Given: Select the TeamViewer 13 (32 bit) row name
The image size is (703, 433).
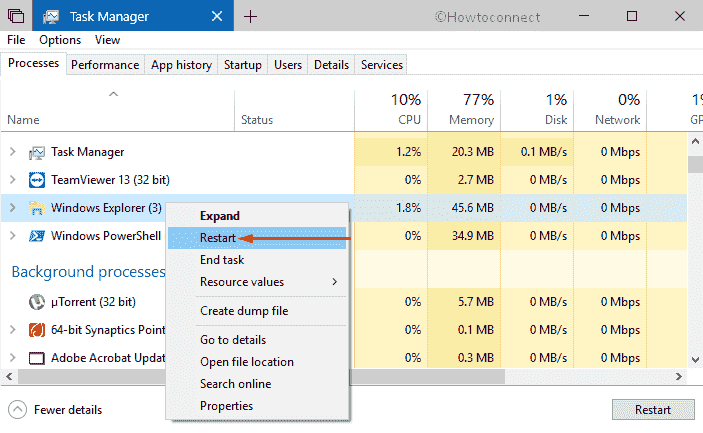Looking at the screenshot, I should [110, 180].
